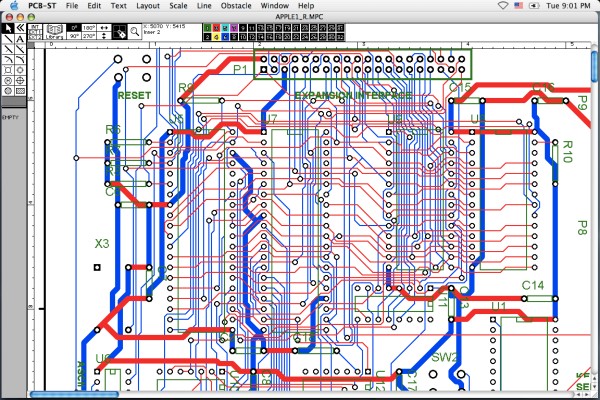This screenshot has width=600, height=400.
Task: Select the hatched fill rectangle tool
Action: (x=20, y=91)
